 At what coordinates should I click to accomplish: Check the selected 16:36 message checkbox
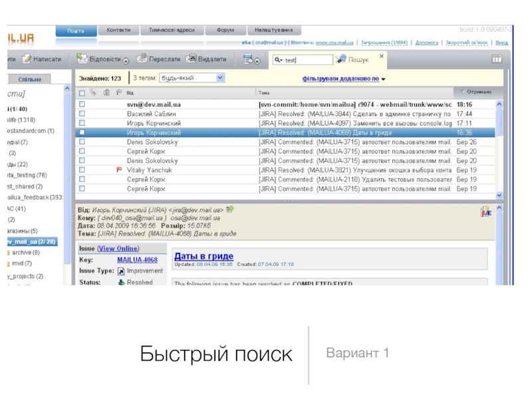(x=82, y=132)
